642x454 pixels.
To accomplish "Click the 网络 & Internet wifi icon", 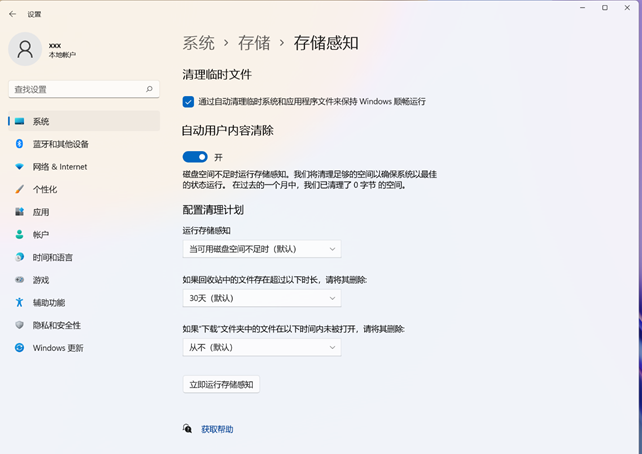I will 19,167.
